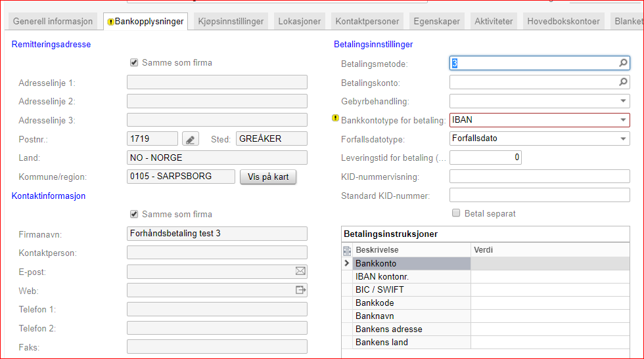The height and width of the screenshot is (359, 644).
Task: Open the Kjøpsinnstillinger tab
Action: pos(231,22)
